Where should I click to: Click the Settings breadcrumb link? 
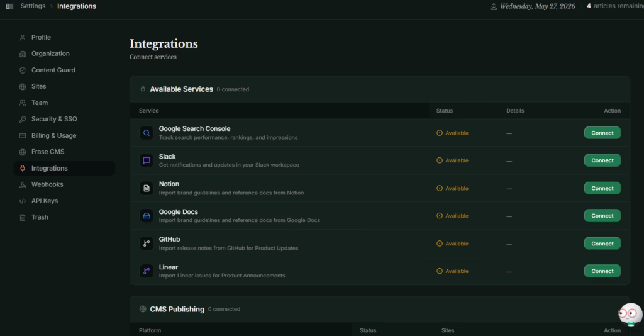pos(33,6)
